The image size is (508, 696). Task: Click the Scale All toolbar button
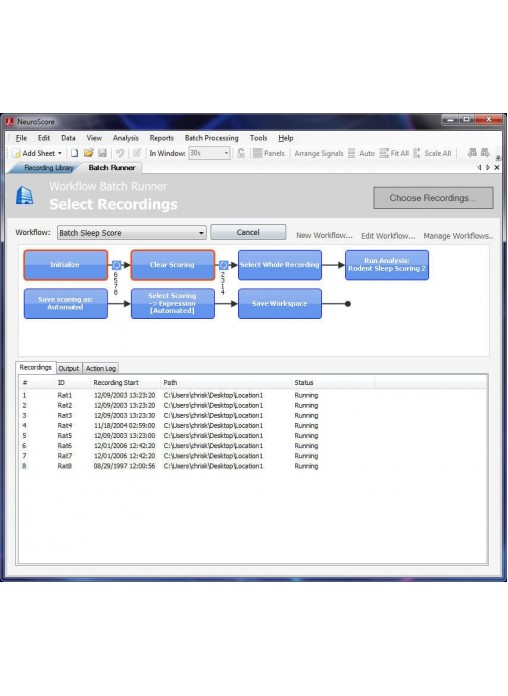point(433,153)
